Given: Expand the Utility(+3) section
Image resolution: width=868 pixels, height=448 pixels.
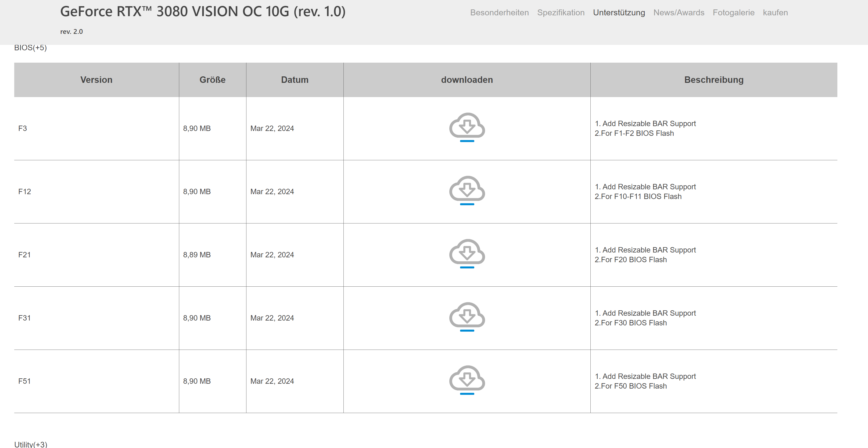Looking at the screenshot, I should point(31,444).
